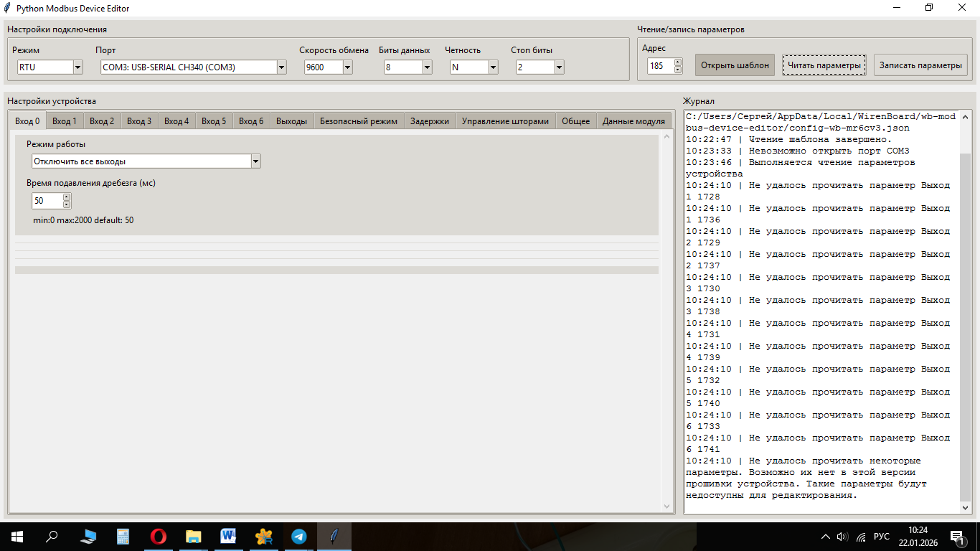Click the Журнал log vertical scrollbar

pos(965,323)
